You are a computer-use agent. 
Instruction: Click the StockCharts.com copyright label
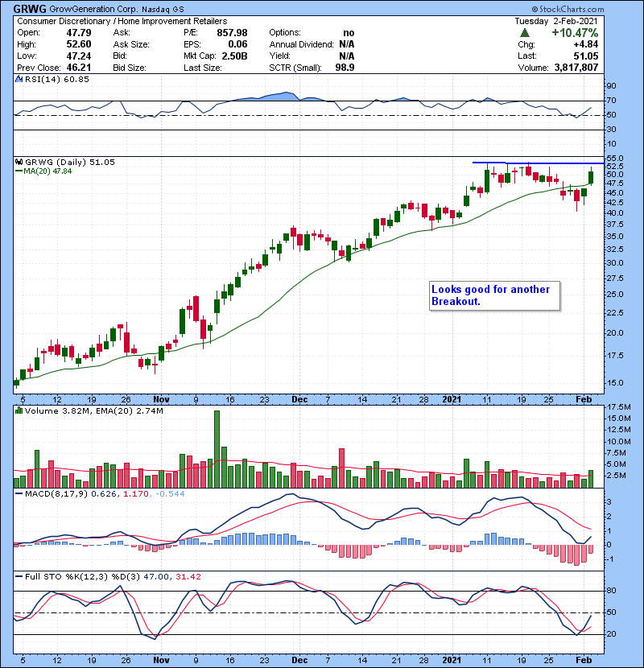pyautogui.click(x=568, y=9)
